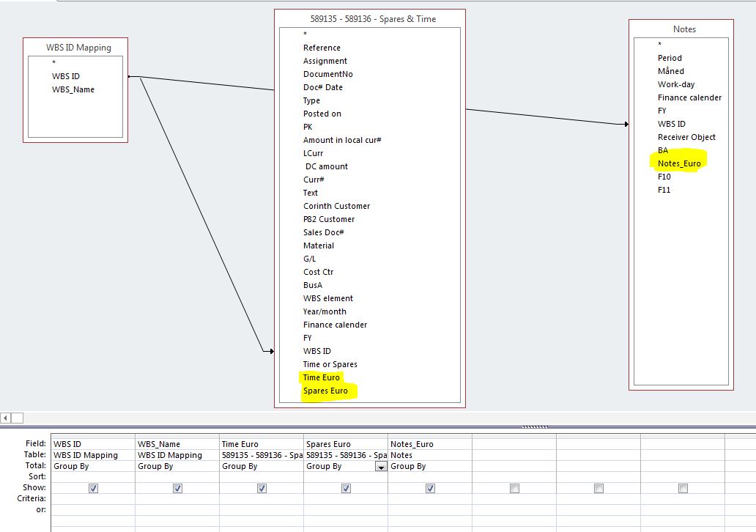756x532 pixels.
Task: Select the 'Corinth Customer' field
Action: point(336,206)
